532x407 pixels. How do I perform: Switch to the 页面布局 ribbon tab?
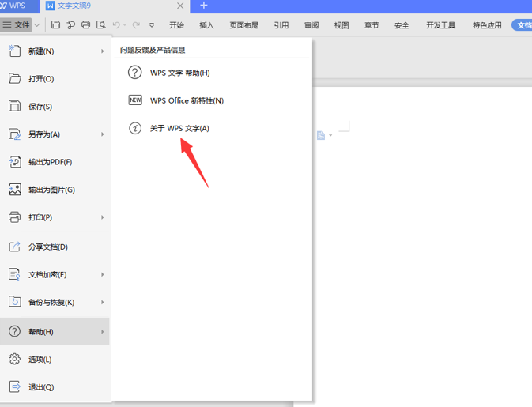(x=244, y=25)
